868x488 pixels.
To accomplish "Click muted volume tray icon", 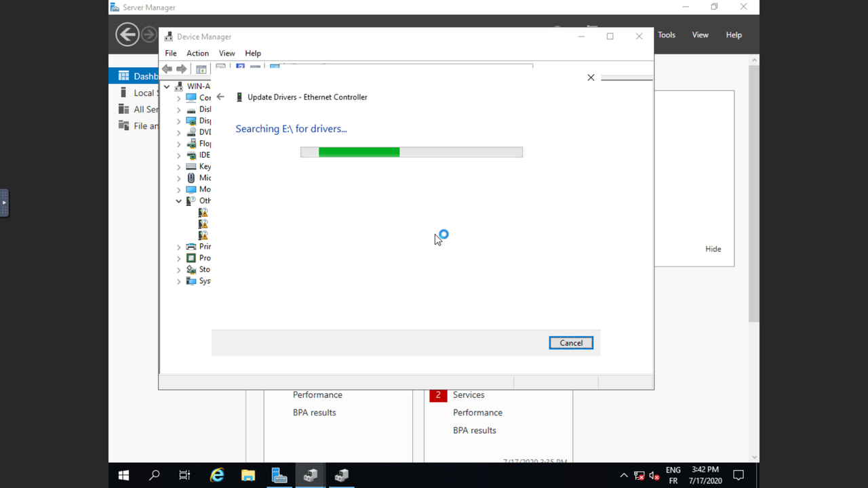I will 654,476.
